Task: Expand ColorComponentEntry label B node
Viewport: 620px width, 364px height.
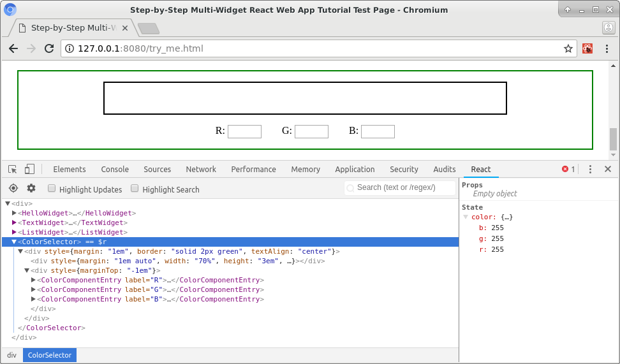Action: [34, 299]
